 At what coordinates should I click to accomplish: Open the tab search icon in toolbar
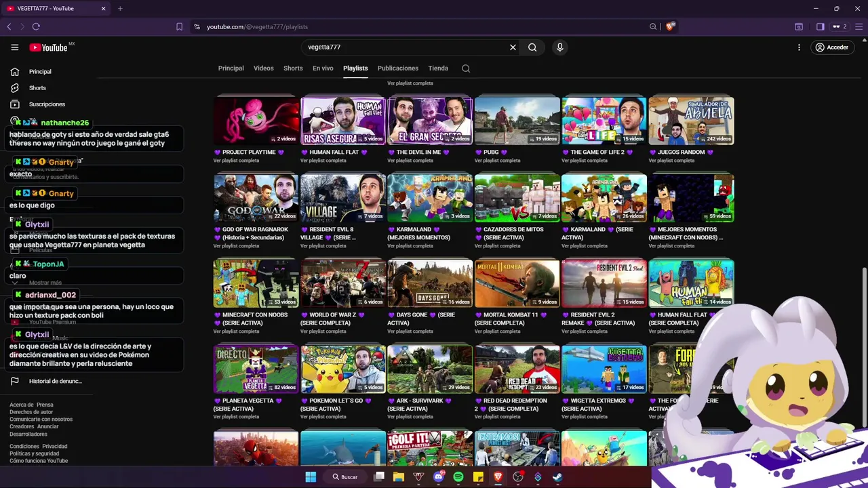pyautogui.click(x=799, y=26)
